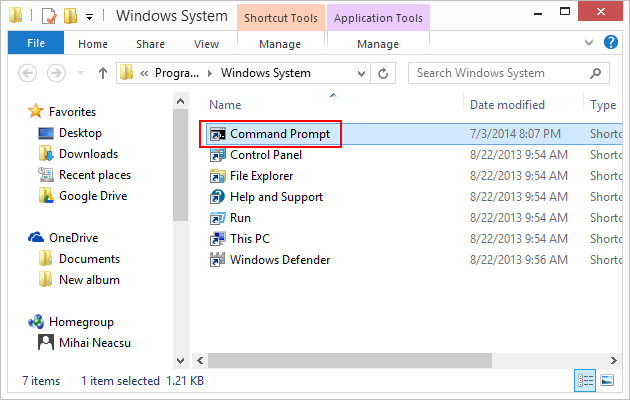Image resolution: width=630 pixels, height=400 pixels.
Task: Switch to Details view in status bar
Action: click(586, 381)
